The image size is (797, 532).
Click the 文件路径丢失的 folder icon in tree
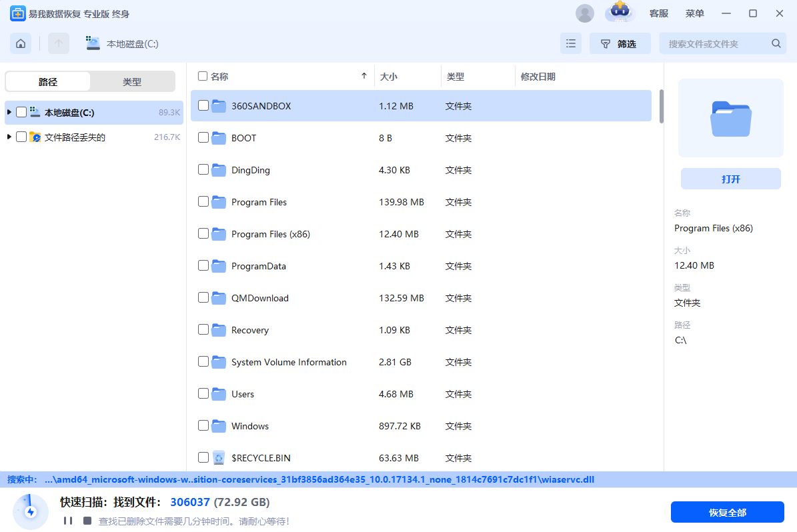coord(35,137)
